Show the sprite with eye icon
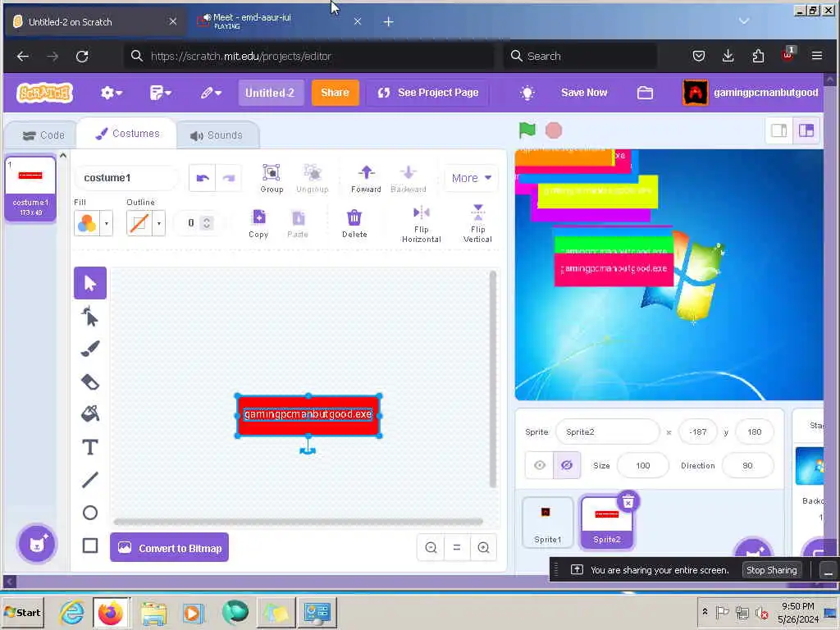The image size is (840, 630). [x=540, y=465]
